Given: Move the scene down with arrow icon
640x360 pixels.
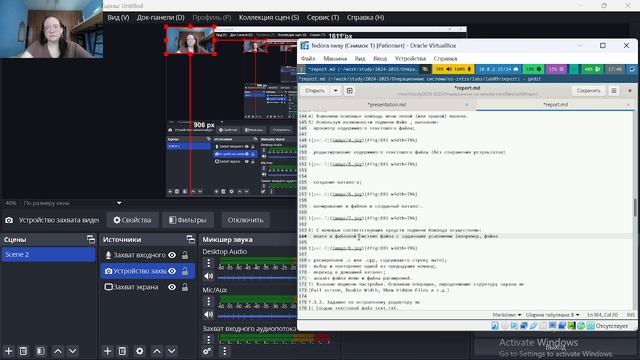Looking at the screenshot, I should tap(73, 351).
